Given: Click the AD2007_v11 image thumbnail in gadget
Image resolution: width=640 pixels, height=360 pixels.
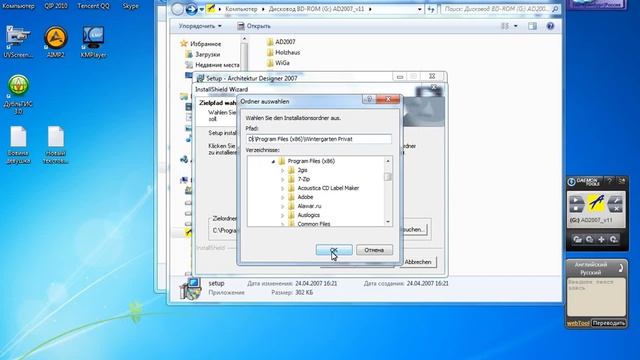Looking at the screenshot, I should pos(596,204).
